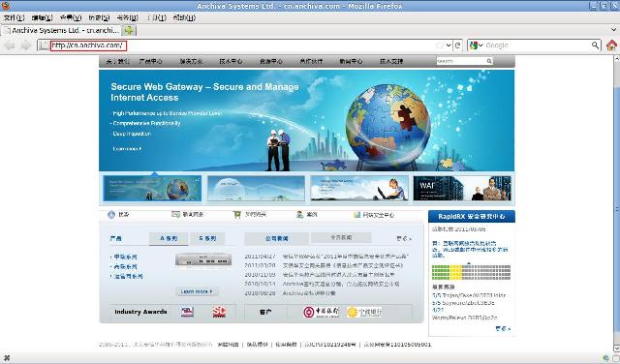Click the reload page icon in address bar
Screen dimensions: 620x364
(x=457, y=45)
